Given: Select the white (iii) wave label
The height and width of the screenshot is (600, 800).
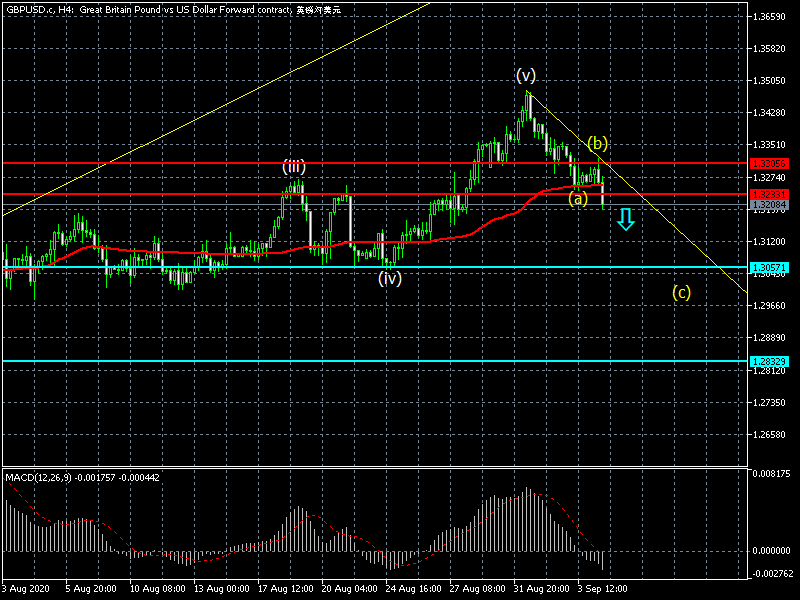Looking at the screenshot, I should [293, 167].
